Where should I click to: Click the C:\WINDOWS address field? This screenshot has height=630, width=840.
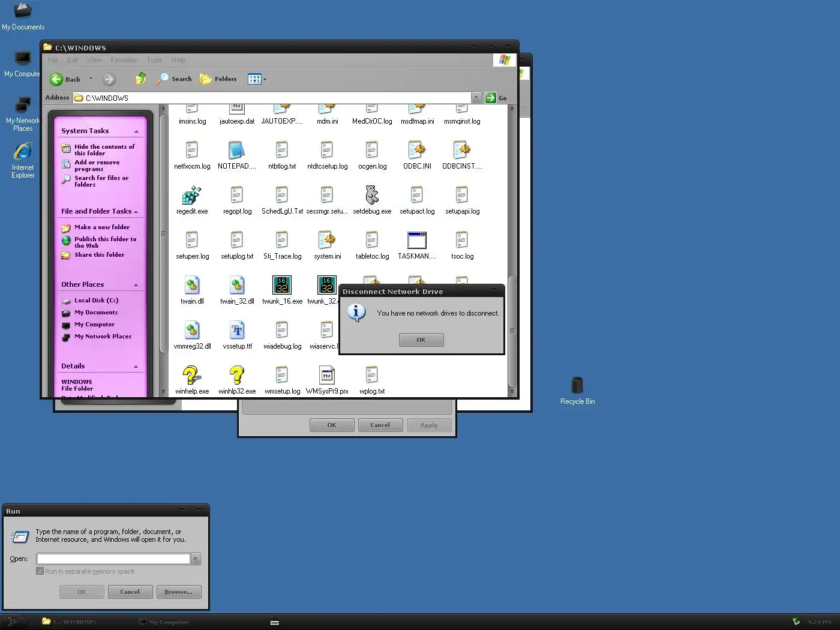(272, 98)
